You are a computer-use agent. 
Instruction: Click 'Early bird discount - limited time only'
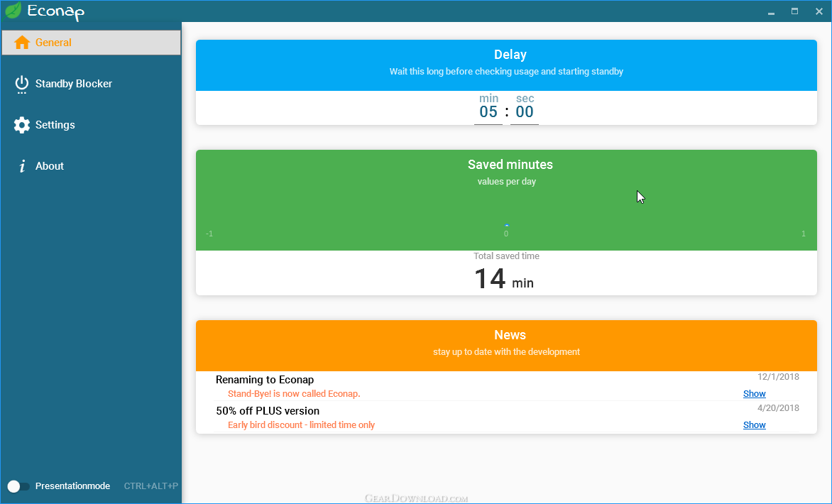click(302, 425)
